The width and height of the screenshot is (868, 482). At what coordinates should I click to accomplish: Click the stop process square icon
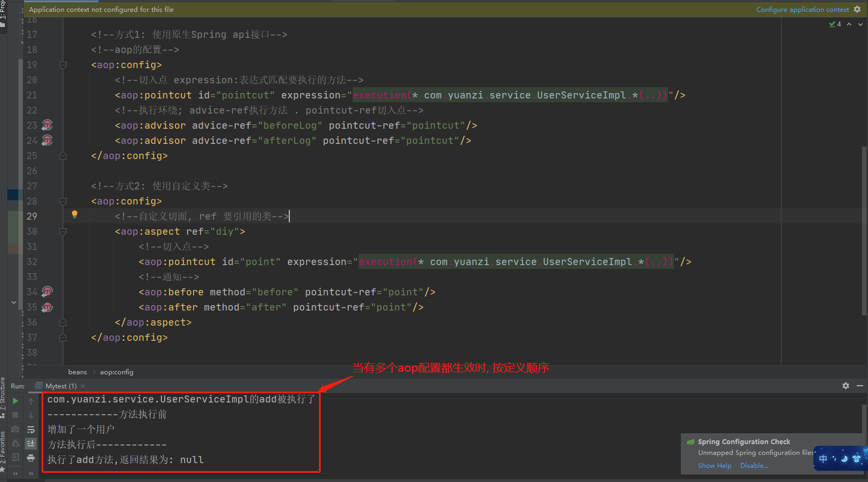15,415
